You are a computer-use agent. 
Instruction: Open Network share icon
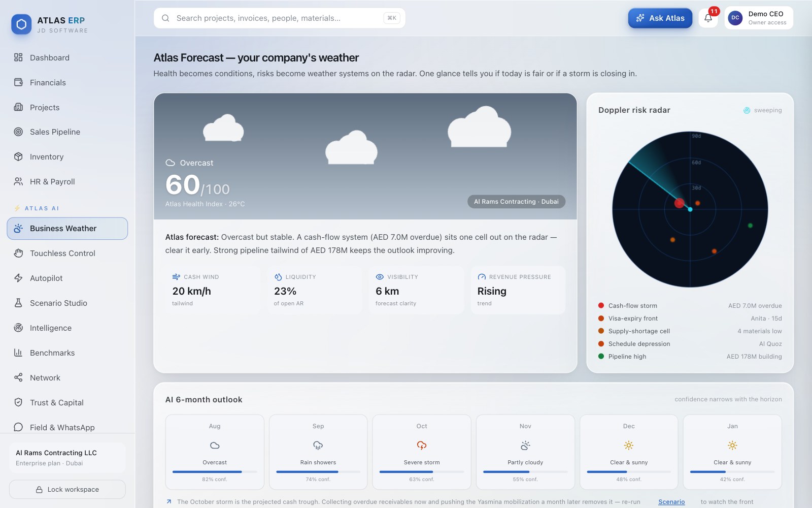[x=18, y=377]
